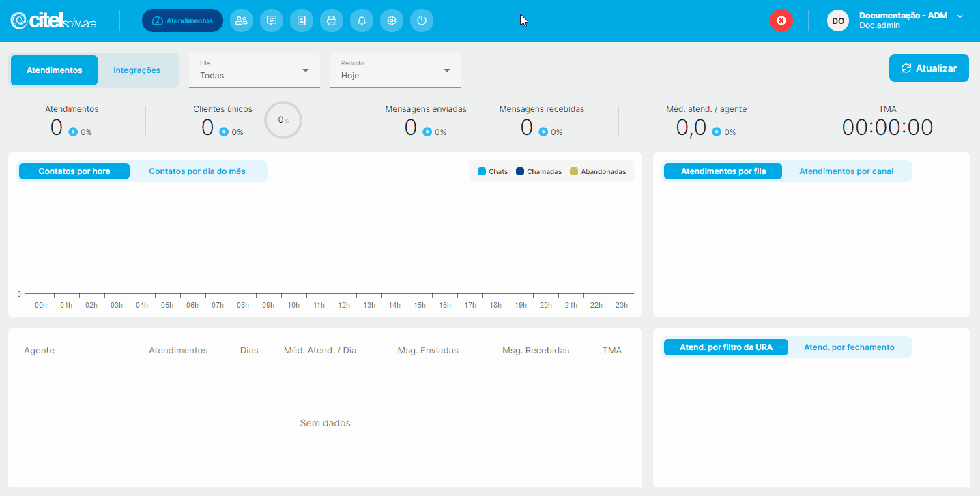Click the trend indicator under Méd. atend. / agente
The width and height of the screenshot is (980, 496).
click(x=717, y=132)
